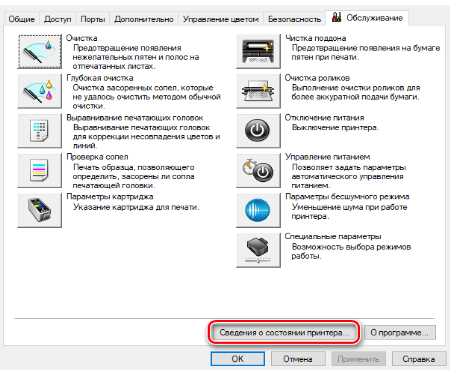Open Сведения о состоянии принтера
The width and height of the screenshot is (450, 370).
click(x=284, y=332)
